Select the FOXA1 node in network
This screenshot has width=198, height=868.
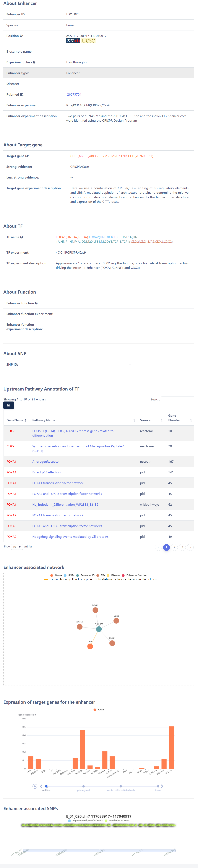point(112,643)
